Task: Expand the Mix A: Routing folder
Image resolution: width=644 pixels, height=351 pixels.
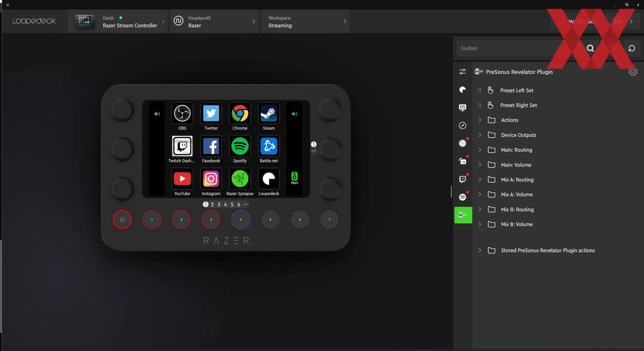Action: point(480,180)
